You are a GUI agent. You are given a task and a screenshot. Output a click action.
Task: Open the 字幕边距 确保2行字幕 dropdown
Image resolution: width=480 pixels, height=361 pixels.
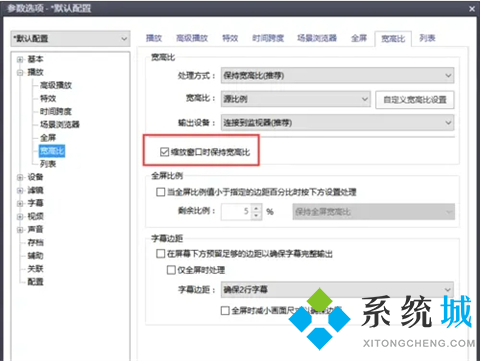pos(337,289)
